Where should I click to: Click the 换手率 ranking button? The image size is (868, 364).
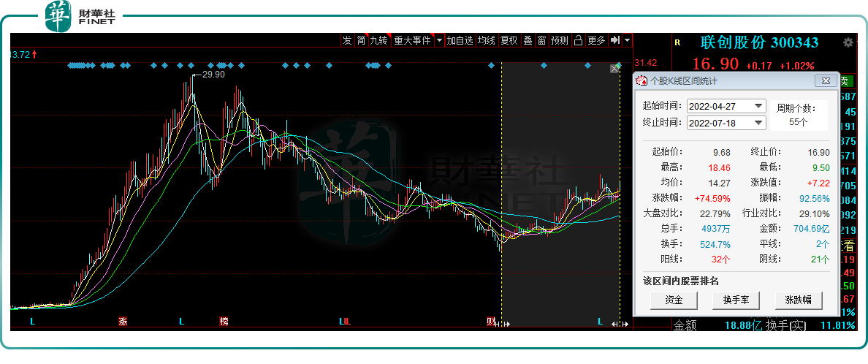point(736,300)
